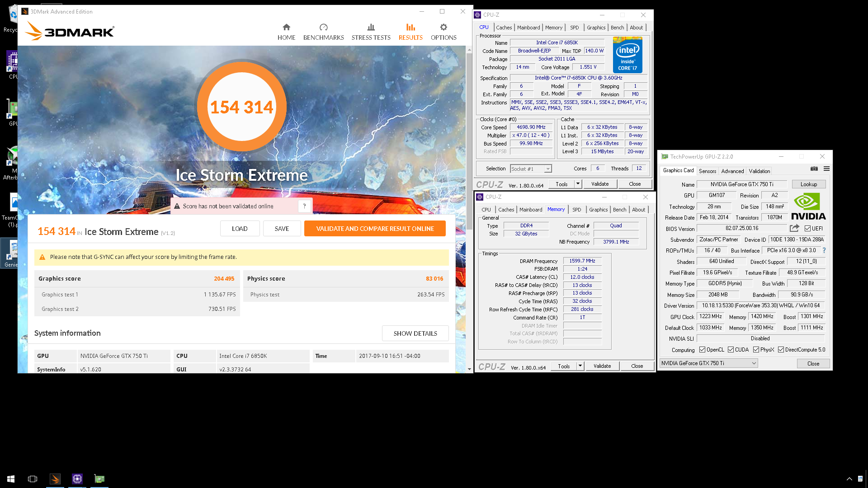Click the 3DMark scrollbar up arrow
Image resolution: width=868 pixels, height=488 pixels.
pos(469,49)
